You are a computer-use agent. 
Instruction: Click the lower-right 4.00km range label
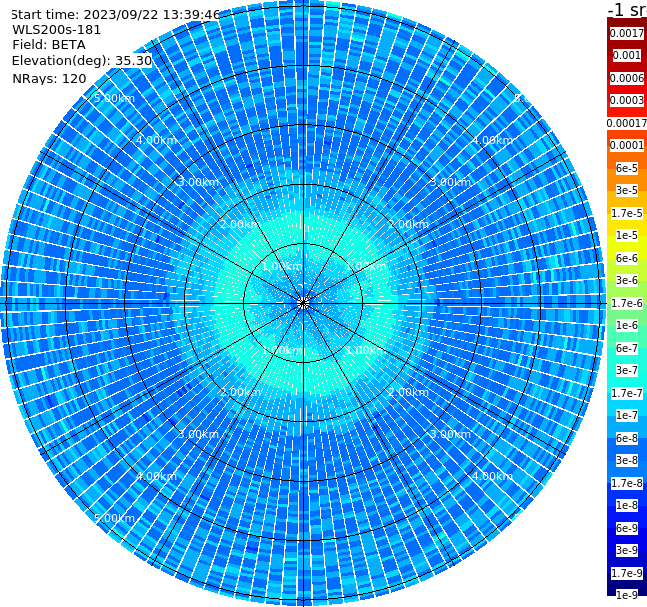493,476
